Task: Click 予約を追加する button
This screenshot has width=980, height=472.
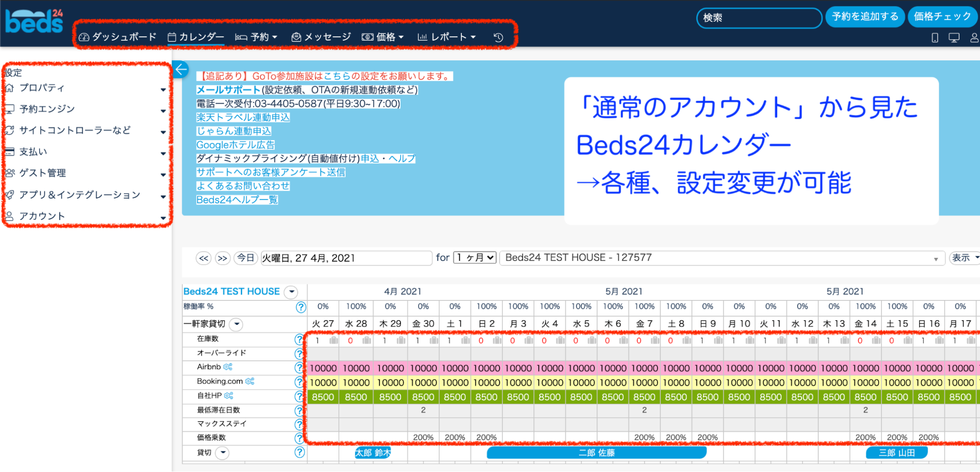Action: tap(865, 17)
